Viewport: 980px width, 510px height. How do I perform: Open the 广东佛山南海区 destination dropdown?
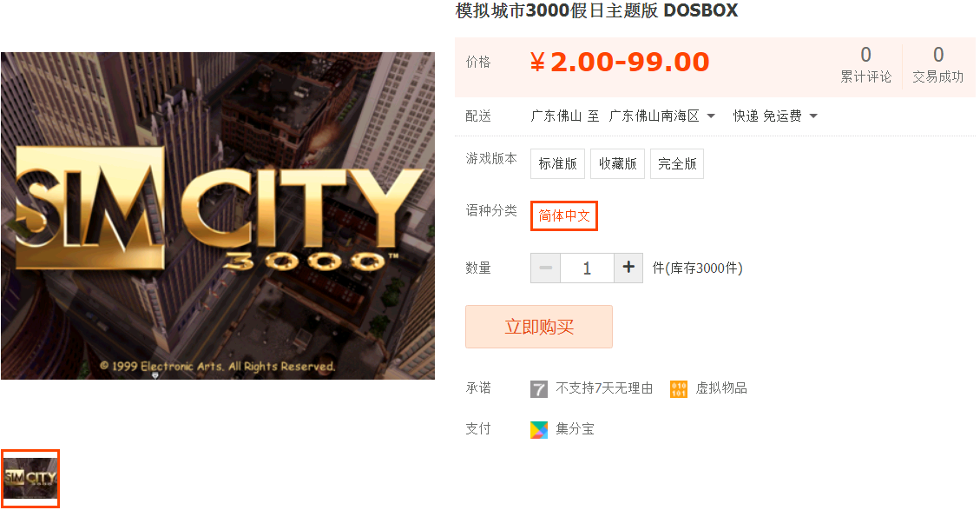[x=662, y=116]
